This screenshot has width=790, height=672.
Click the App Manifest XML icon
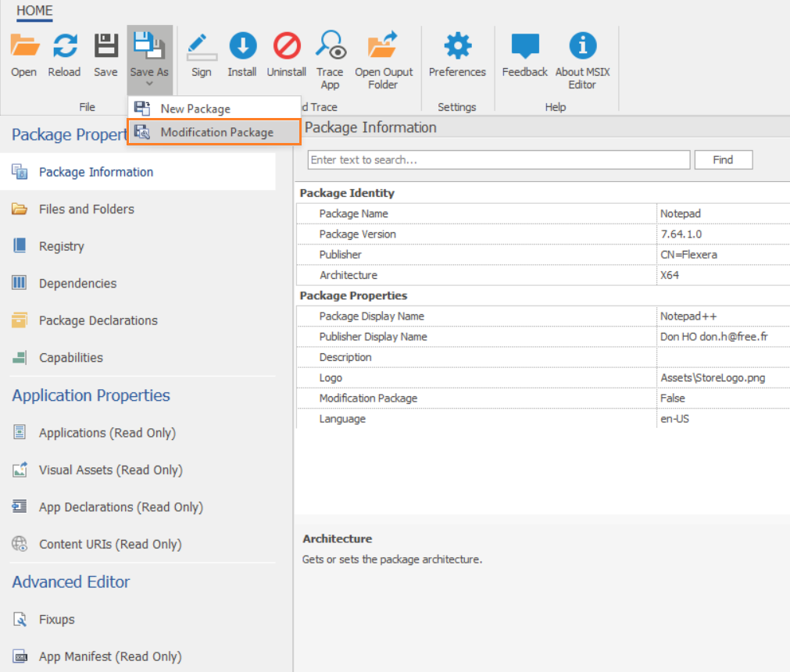pos(20,656)
